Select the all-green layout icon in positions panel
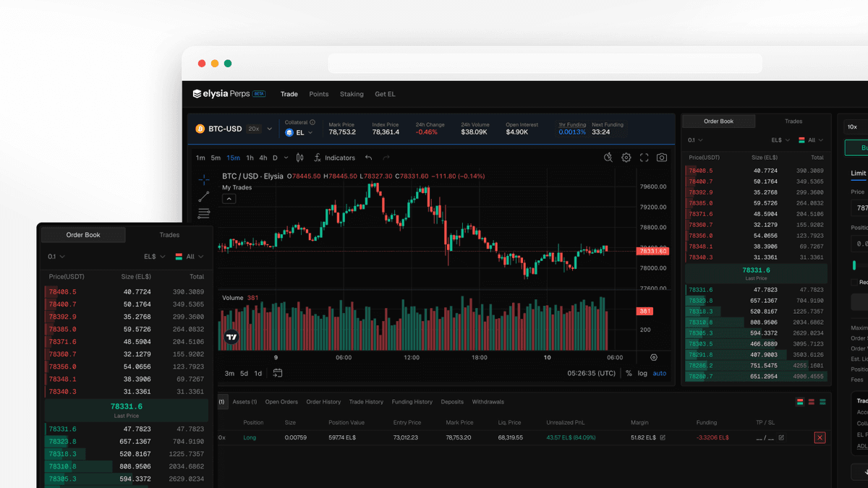The image size is (868, 488). click(x=823, y=402)
